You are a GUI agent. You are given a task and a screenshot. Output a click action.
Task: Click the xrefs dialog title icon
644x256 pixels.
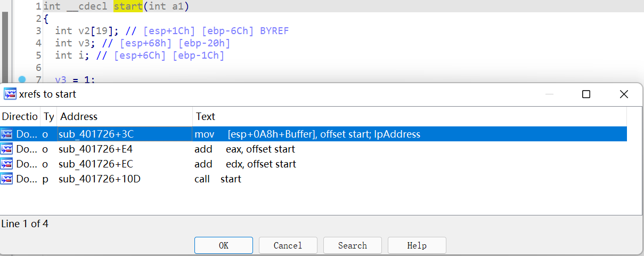point(10,94)
